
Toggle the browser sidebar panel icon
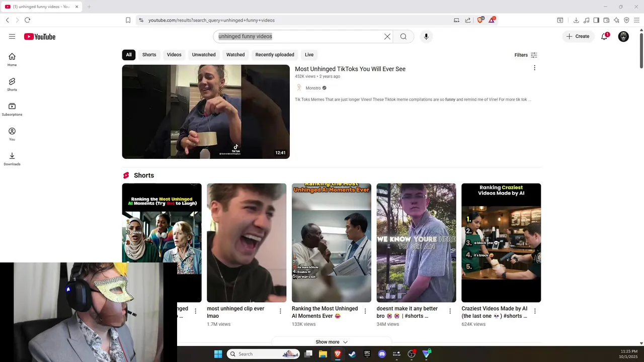click(x=596, y=20)
